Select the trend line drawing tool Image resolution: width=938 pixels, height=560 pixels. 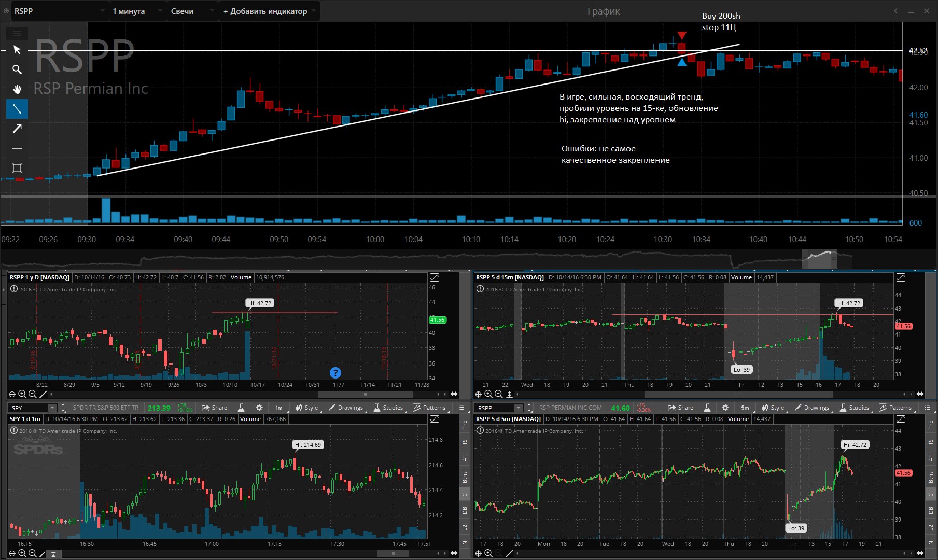(x=17, y=109)
